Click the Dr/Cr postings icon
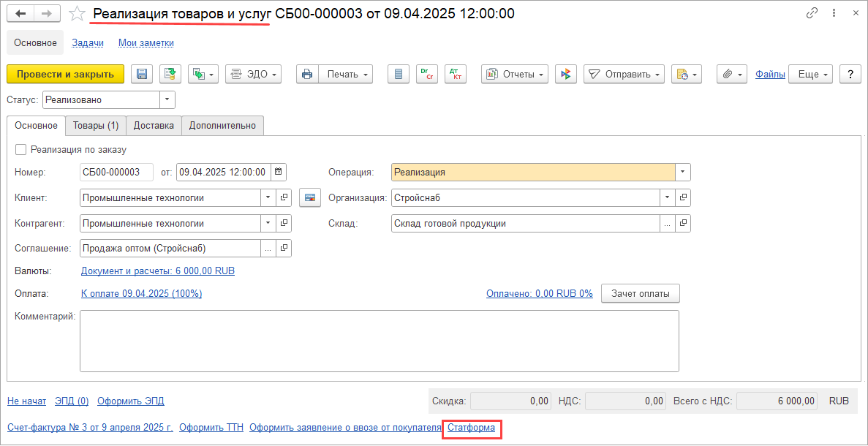868x446 pixels. coord(427,74)
